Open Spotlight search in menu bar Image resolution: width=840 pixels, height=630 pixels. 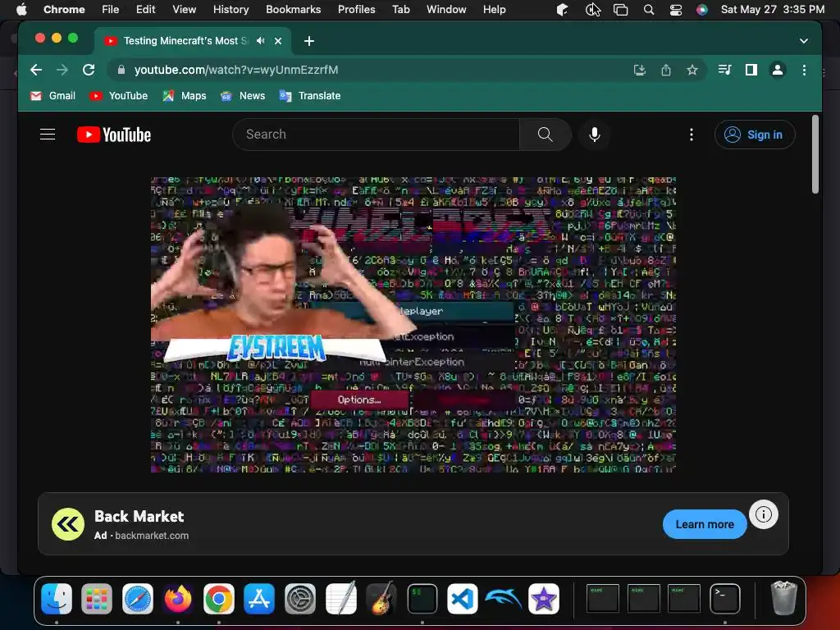click(x=648, y=10)
